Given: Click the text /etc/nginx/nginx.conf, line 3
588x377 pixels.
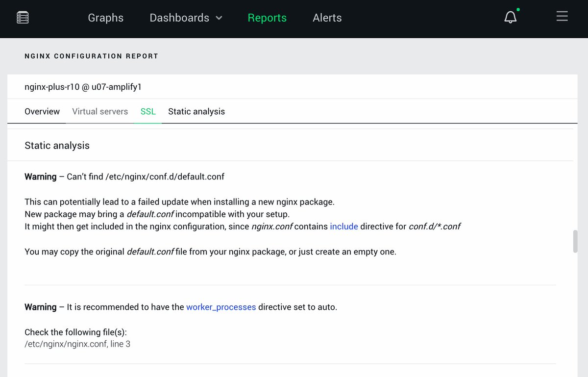Looking at the screenshot, I should [x=77, y=344].
